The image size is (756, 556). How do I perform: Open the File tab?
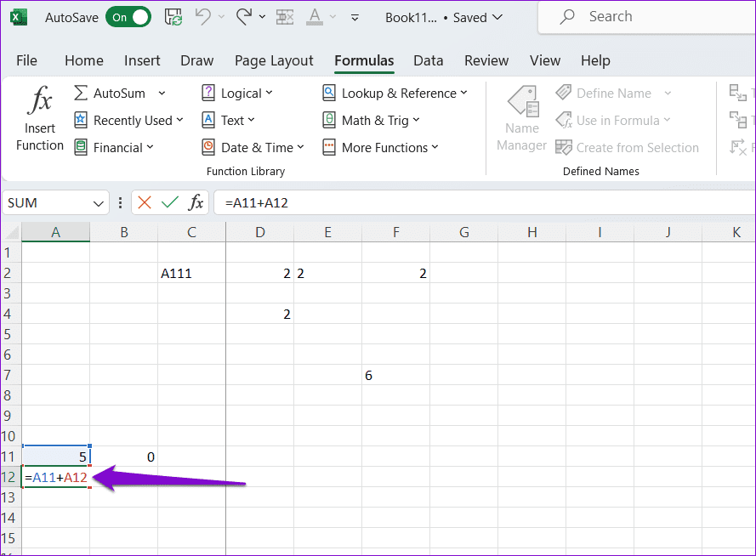pos(26,60)
